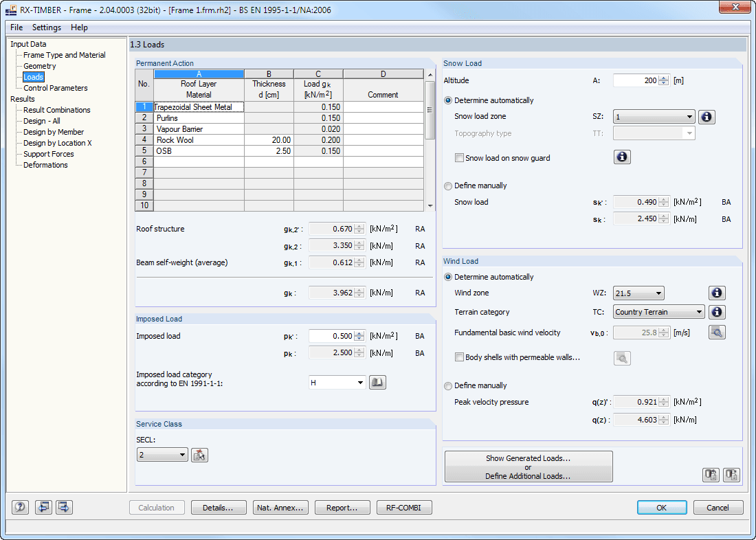
Task: Select Control Parameters in the tree
Action: 56,88
